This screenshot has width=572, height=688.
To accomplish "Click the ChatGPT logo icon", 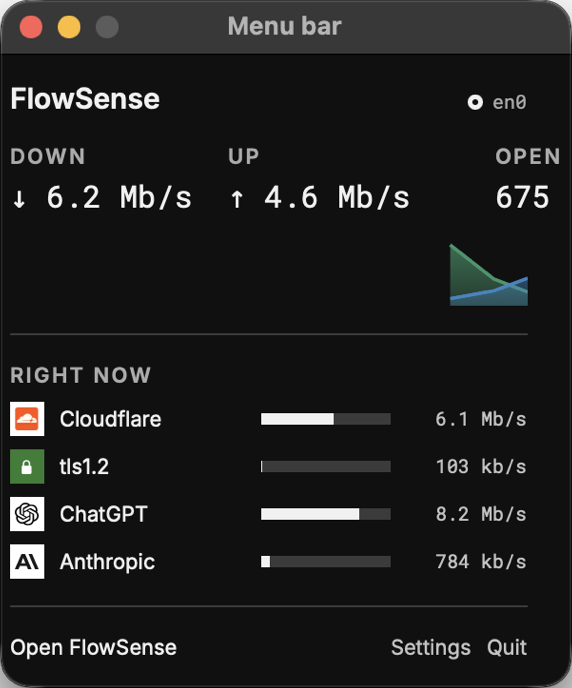I will pos(27,514).
